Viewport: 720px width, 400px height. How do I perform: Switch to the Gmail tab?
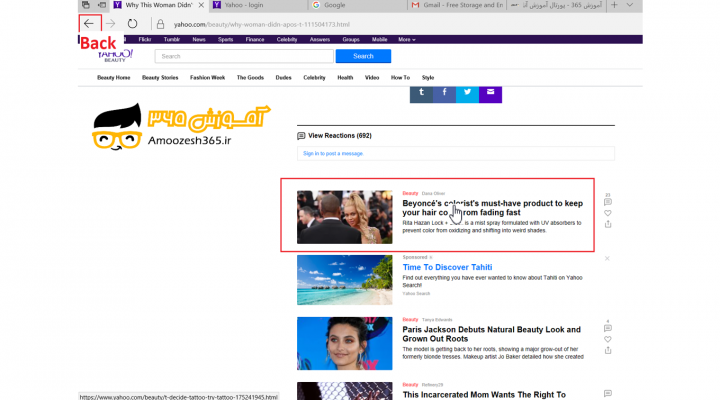tap(457, 5)
